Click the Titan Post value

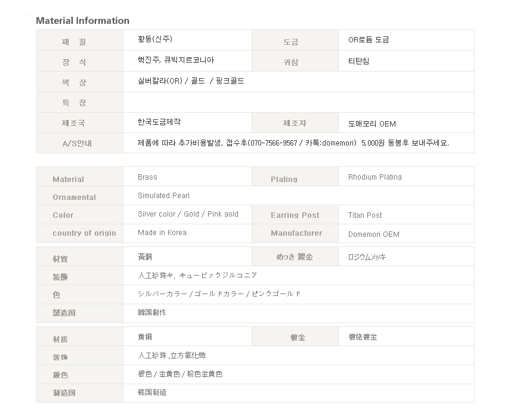(365, 215)
